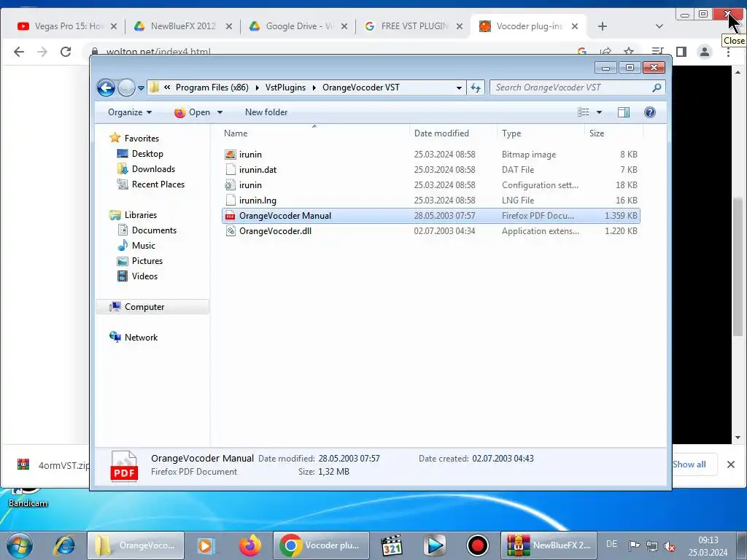Open Firefox from the taskbar
Viewport: 747px width, 560px height.
coord(250,545)
